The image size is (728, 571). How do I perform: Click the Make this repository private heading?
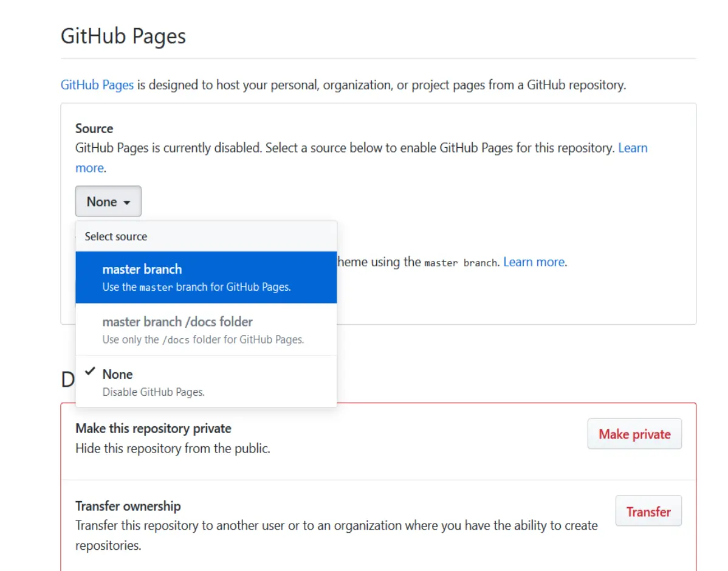tap(153, 428)
